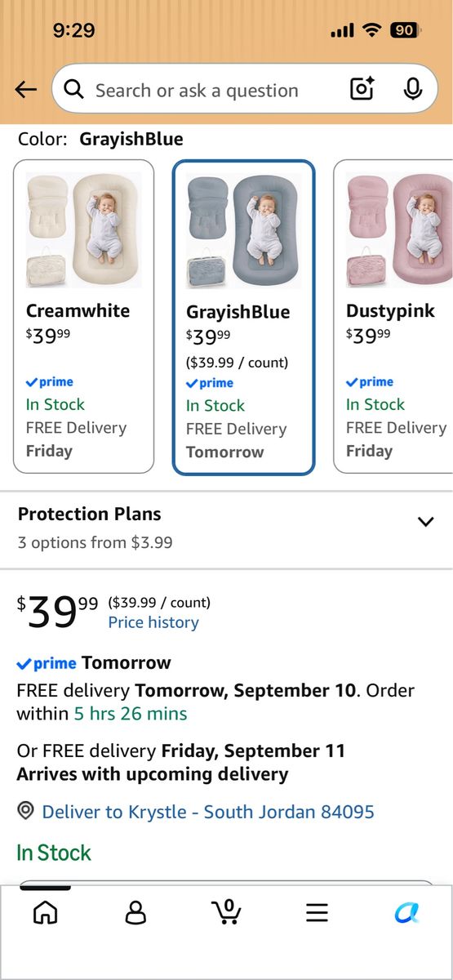Tap the location pin icon
453x980 pixels.
pyautogui.click(x=25, y=811)
